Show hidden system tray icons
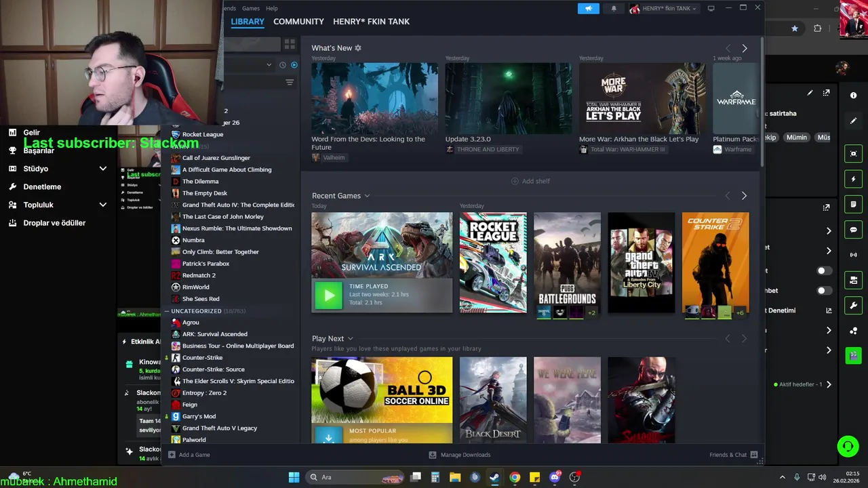This screenshot has width=868, height=488. coord(782,477)
